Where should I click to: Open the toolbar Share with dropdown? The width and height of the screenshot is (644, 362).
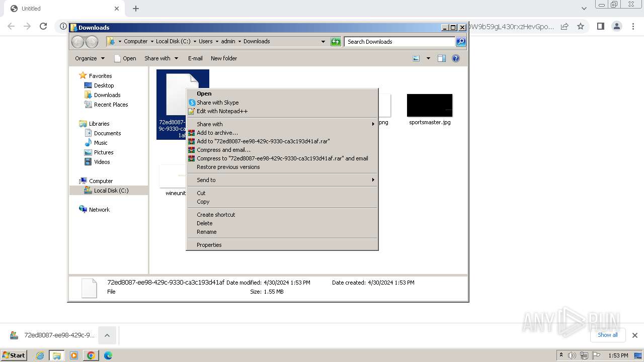pos(161,58)
